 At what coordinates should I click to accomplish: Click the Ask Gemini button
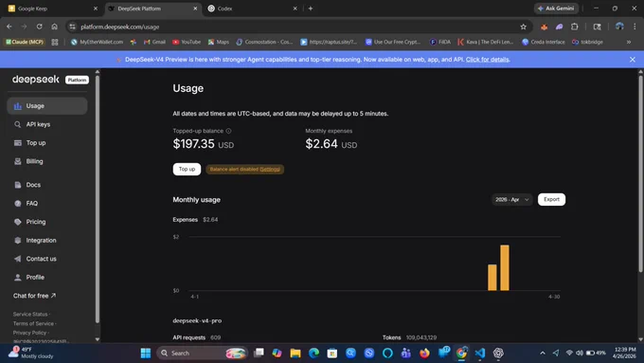[557, 9]
